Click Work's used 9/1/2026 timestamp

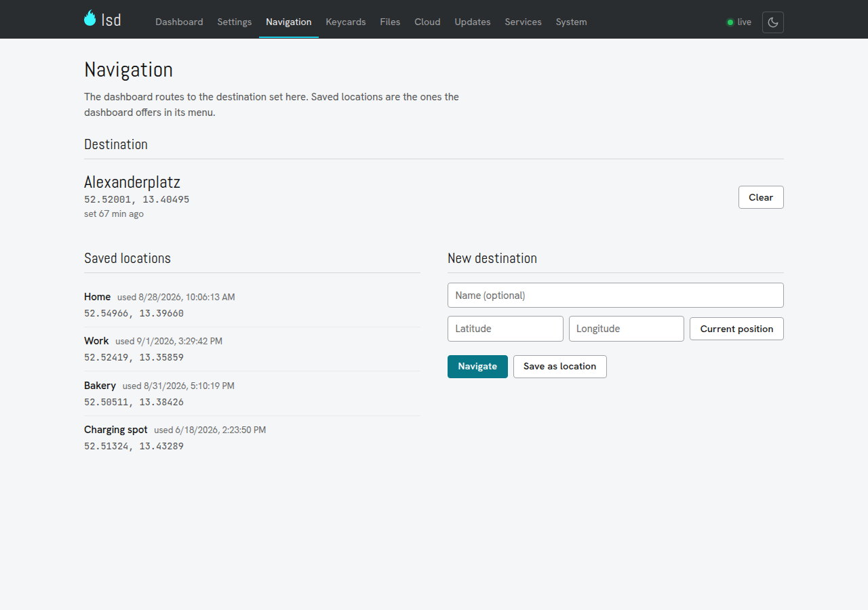click(x=169, y=341)
